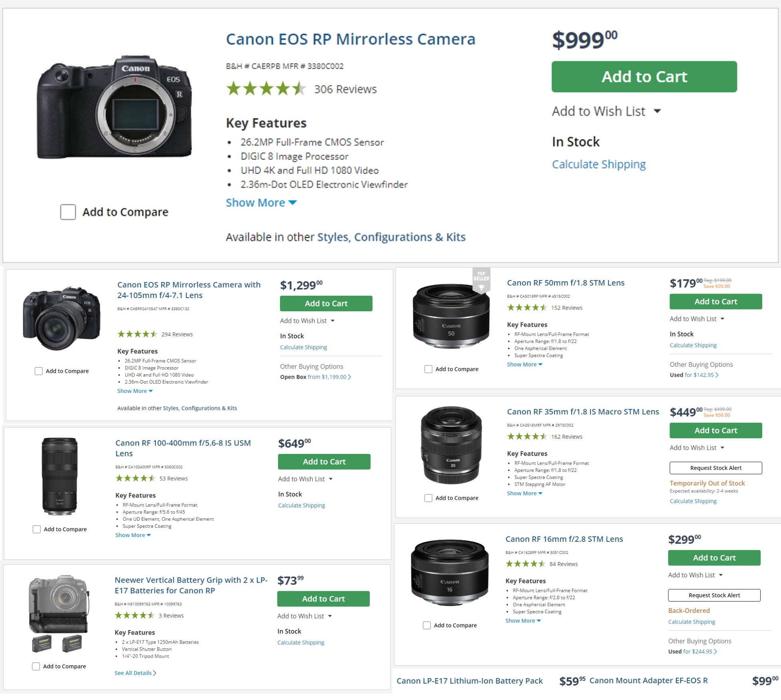Tick Add to Compare for RF 50mm f/1.8 lens

(x=428, y=369)
